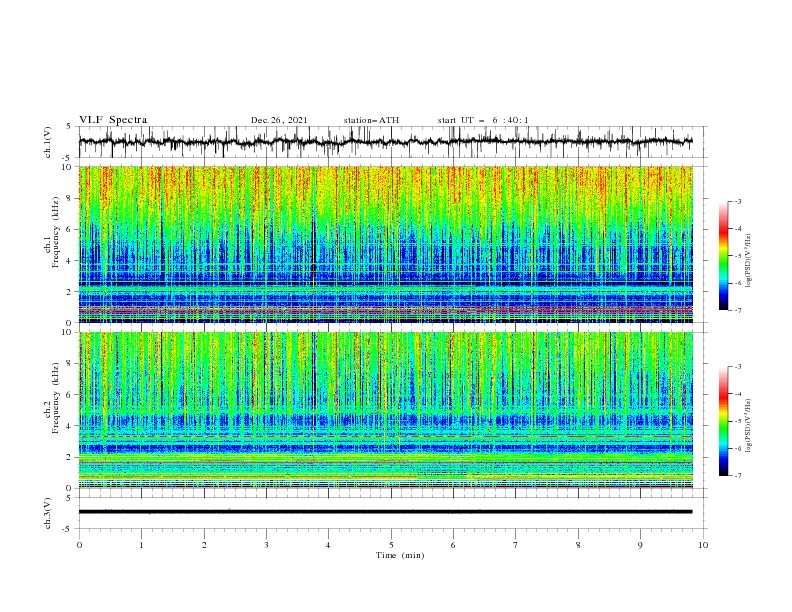Click the "-7" tick on ch.1 color bar

click(x=738, y=310)
